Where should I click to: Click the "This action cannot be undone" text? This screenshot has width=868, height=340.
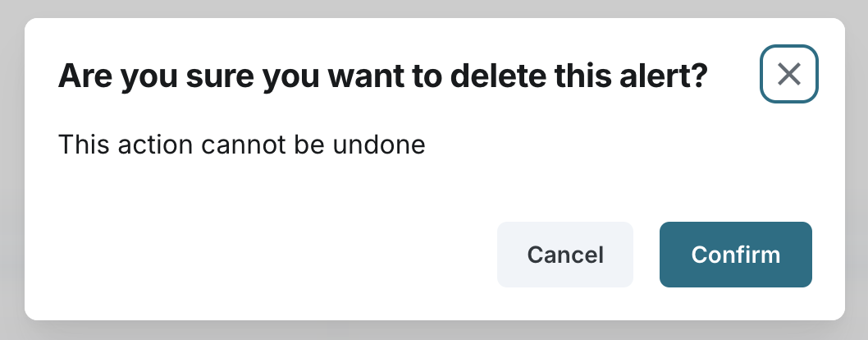click(x=242, y=145)
